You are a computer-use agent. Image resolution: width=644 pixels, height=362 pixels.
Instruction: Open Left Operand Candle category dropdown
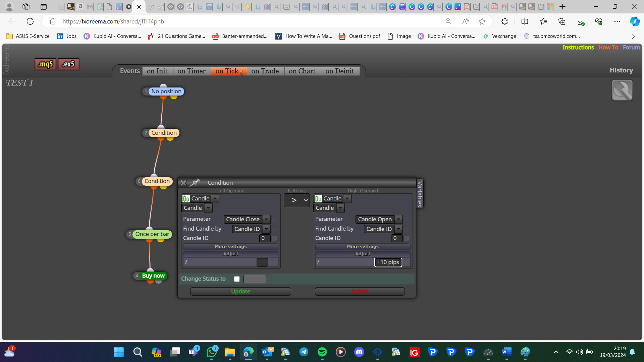click(x=215, y=199)
